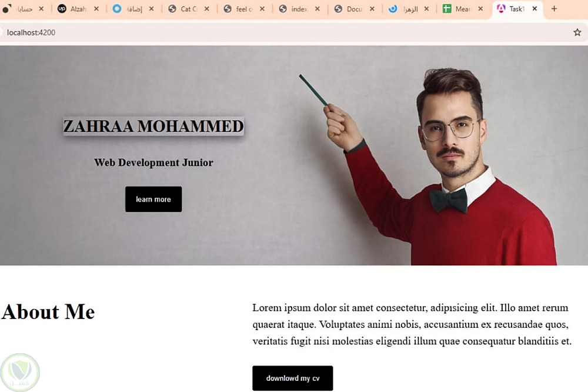Click the learn more button

153,199
